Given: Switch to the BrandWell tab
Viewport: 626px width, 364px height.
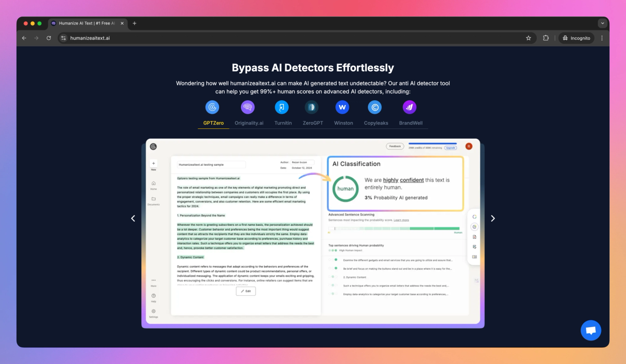Looking at the screenshot, I should click(x=411, y=123).
